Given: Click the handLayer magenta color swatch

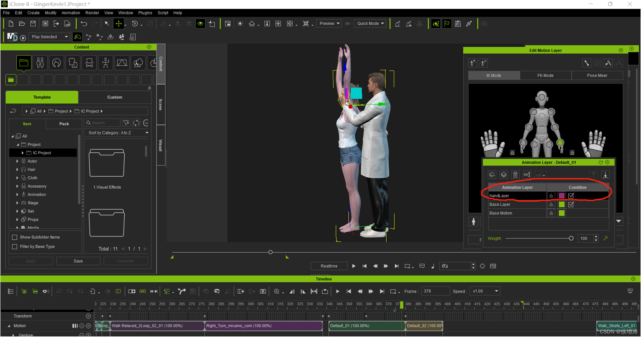Looking at the screenshot, I should [562, 196].
